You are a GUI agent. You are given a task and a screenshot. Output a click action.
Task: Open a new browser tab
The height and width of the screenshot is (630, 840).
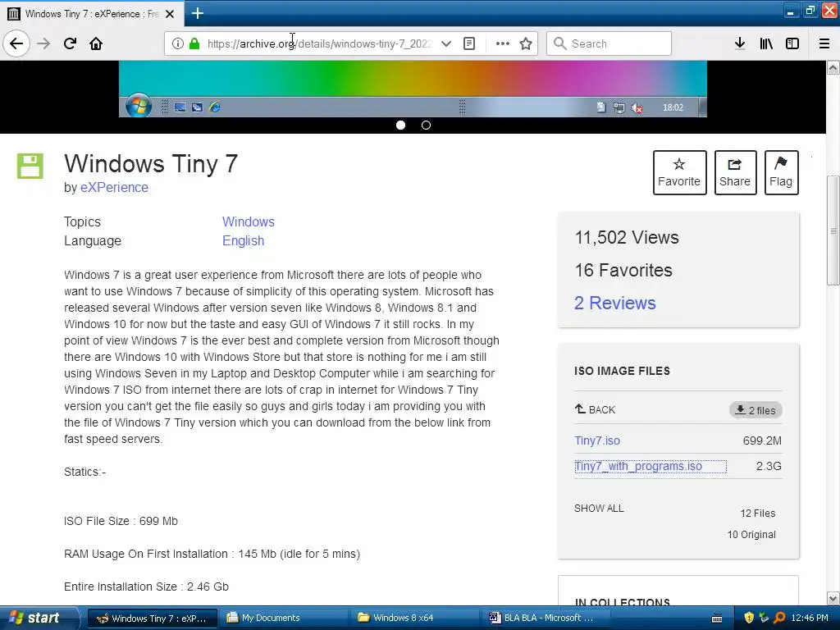point(197,13)
